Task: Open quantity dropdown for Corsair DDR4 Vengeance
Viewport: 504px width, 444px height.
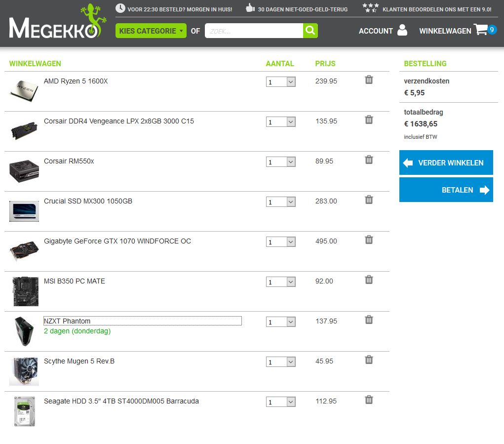Action: [x=280, y=122]
